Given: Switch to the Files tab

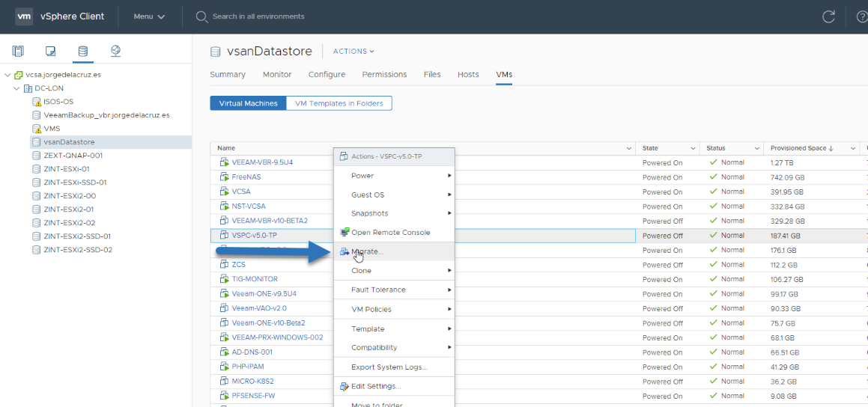Looking at the screenshot, I should (432, 75).
